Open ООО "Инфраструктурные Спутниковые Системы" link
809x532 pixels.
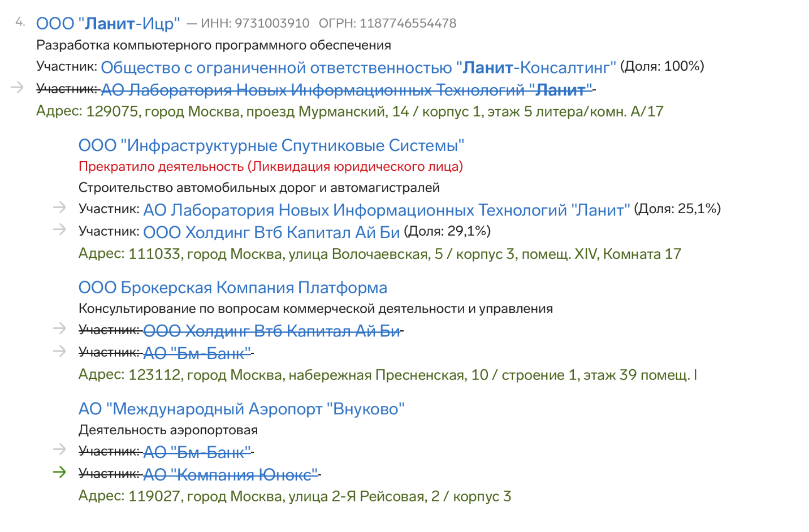(x=271, y=146)
